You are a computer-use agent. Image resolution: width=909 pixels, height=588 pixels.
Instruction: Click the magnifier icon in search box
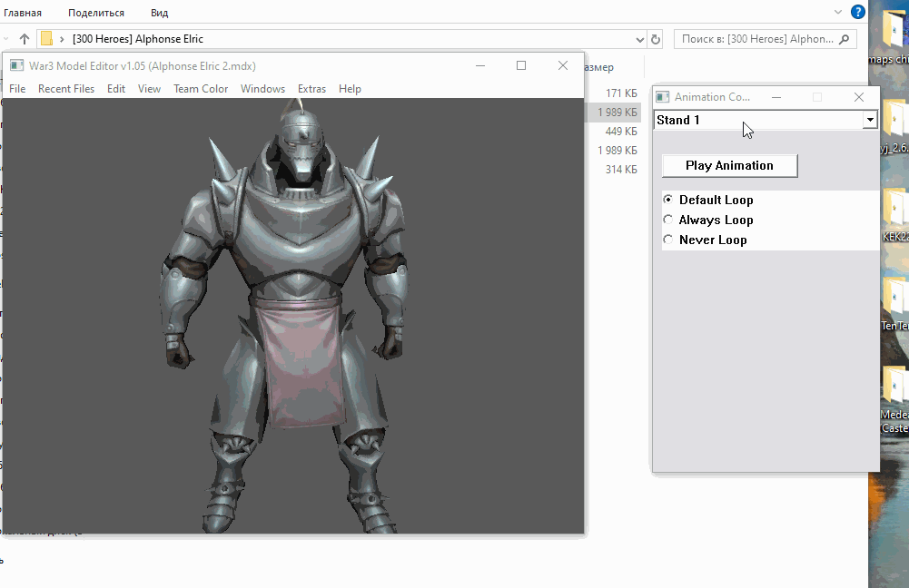(x=845, y=39)
